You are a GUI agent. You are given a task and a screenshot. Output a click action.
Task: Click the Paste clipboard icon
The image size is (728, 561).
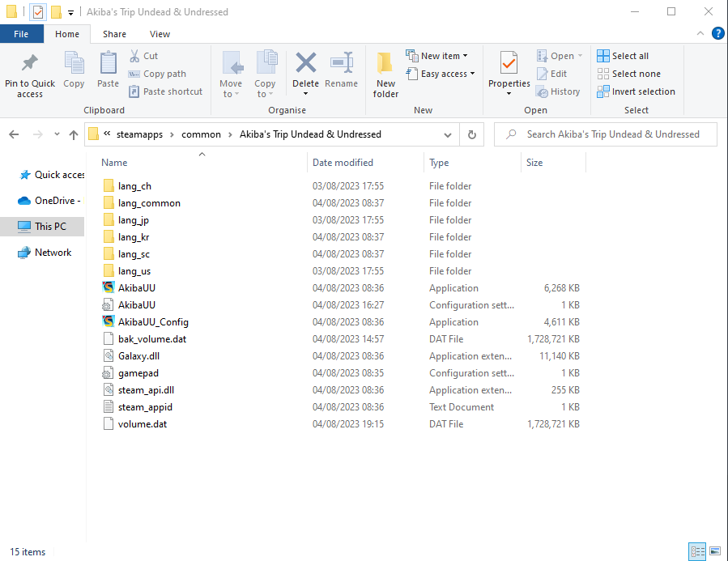click(109, 63)
